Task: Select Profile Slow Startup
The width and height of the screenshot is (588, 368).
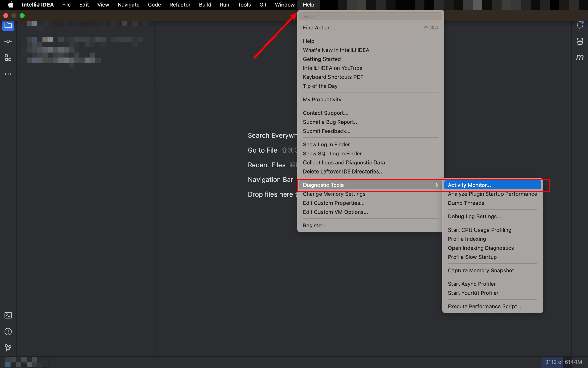Action: click(x=493, y=257)
